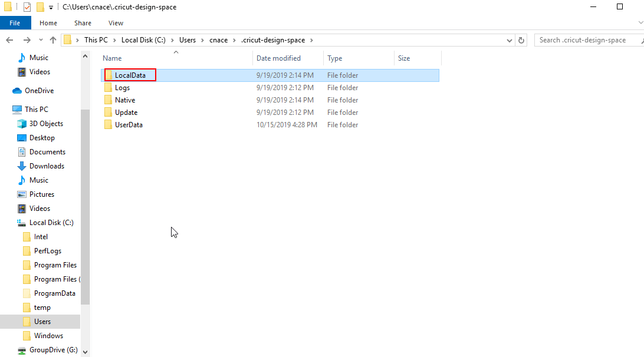Click cnace in the breadcrumb path
Viewport: 644px width, 357px height.
(x=218, y=39)
